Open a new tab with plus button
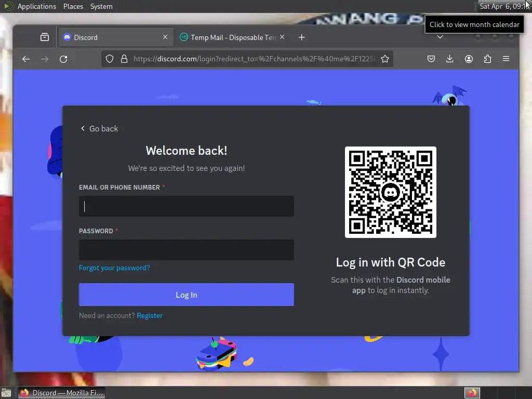This screenshot has height=399, width=532. point(302,37)
